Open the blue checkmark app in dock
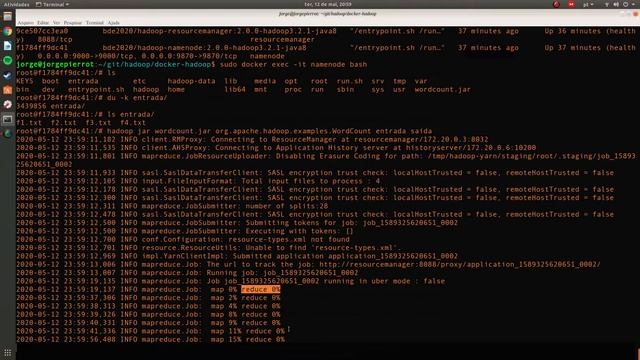Viewport: 640px width, 360px height. coord(7,75)
